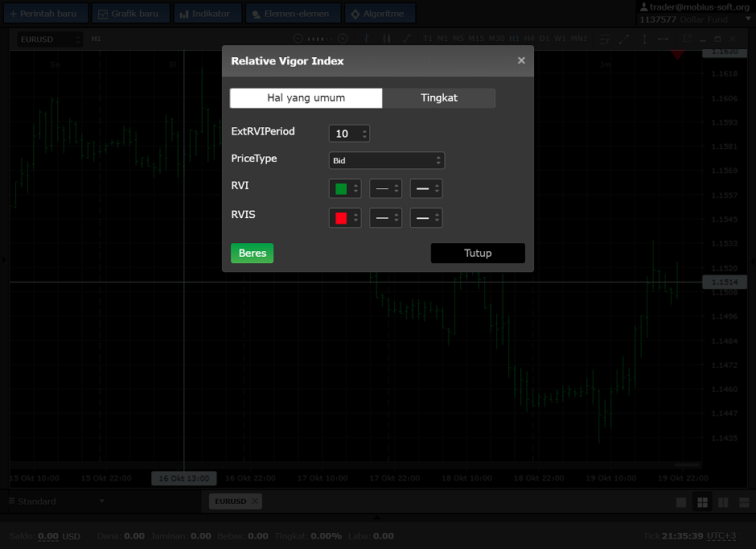756x549 pixels.
Task: Open the Elemen-elemen menu
Action: 293,14
